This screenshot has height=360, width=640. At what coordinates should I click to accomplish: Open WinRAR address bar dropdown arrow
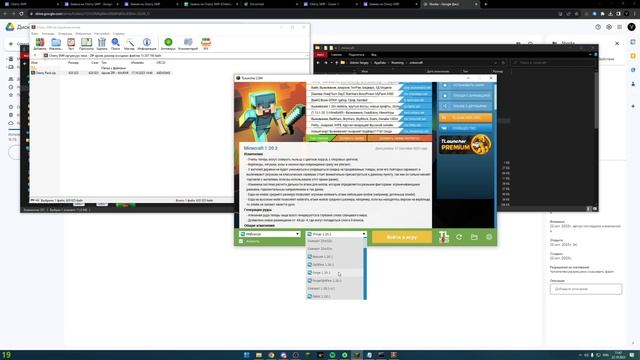pyautogui.click(x=307, y=56)
